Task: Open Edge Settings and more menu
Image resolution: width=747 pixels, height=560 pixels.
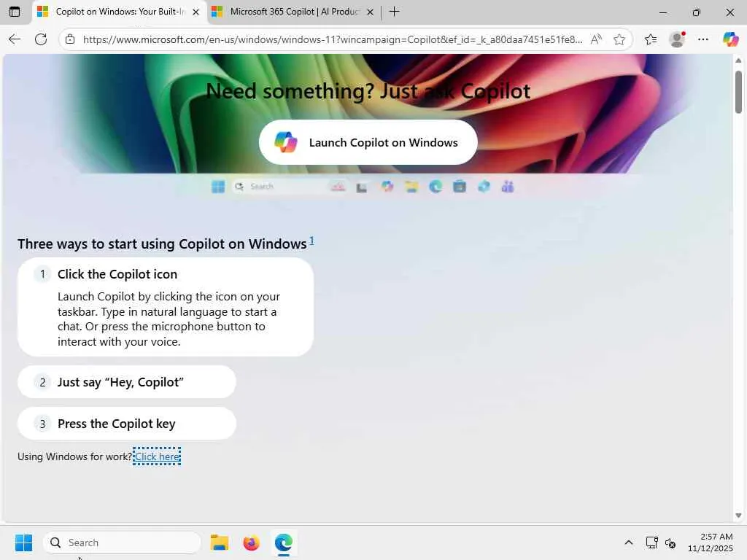Action: (703, 39)
